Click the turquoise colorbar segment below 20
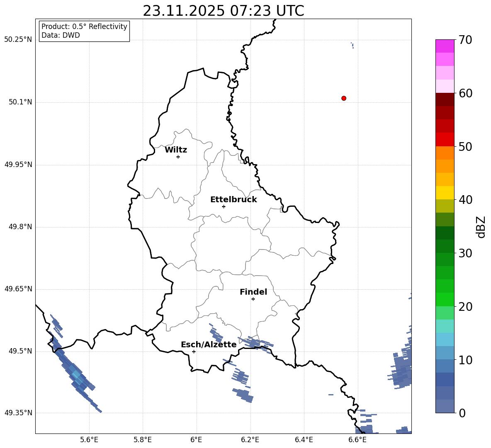This screenshot has height=448, width=491. point(445,326)
